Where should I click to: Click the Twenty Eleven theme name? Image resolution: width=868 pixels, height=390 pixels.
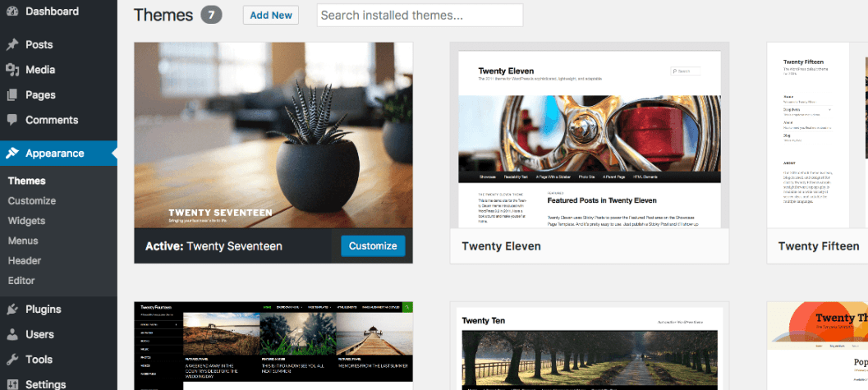tap(502, 245)
